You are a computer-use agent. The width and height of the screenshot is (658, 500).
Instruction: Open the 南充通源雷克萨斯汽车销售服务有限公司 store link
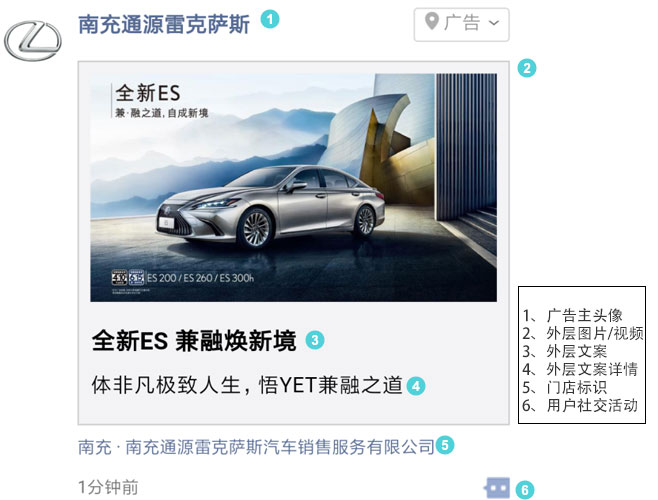[x=256, y=447]
